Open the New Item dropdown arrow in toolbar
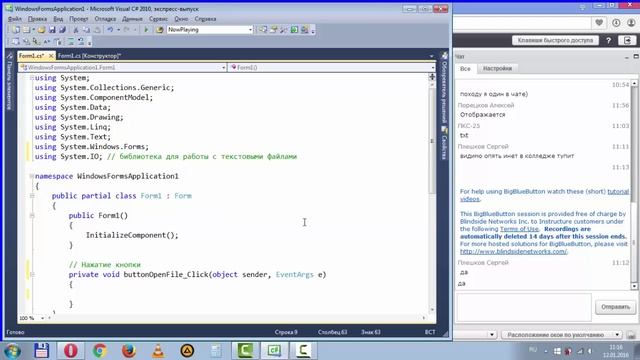This screenshot has width=640, height=360. coord(33,30)
